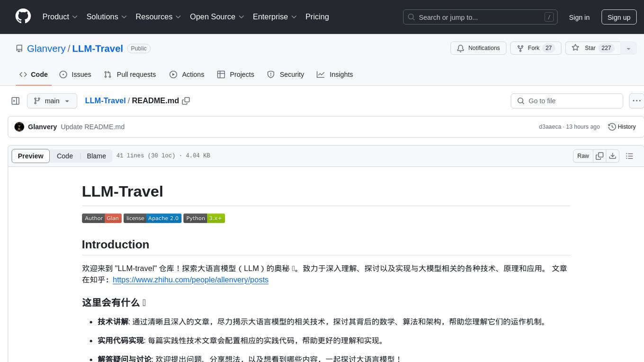Click the Notifications bell button
Screen dimensions: 644x362
478,48
